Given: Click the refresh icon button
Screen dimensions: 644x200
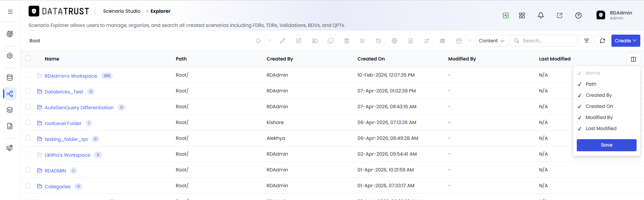Looking at the screenshot, I should 603,41.
